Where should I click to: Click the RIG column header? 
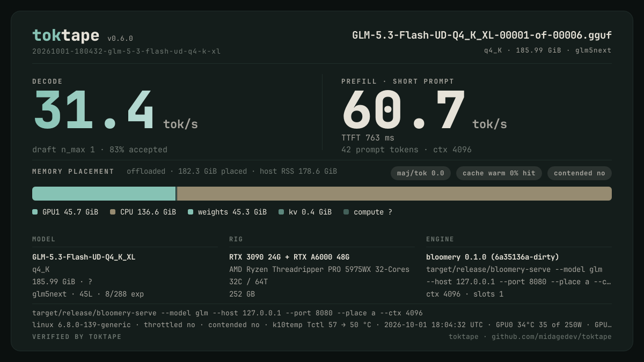[236, 239]
